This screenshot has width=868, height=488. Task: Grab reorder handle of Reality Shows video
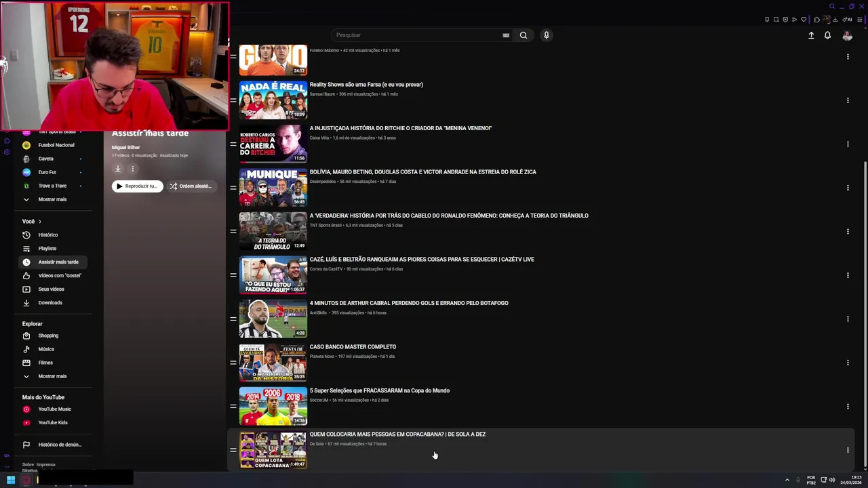pos(233,100)
